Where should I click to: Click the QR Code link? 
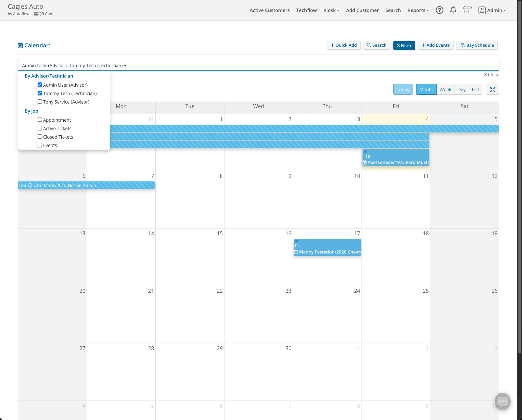pyautogui.click(x=44, y=14)
